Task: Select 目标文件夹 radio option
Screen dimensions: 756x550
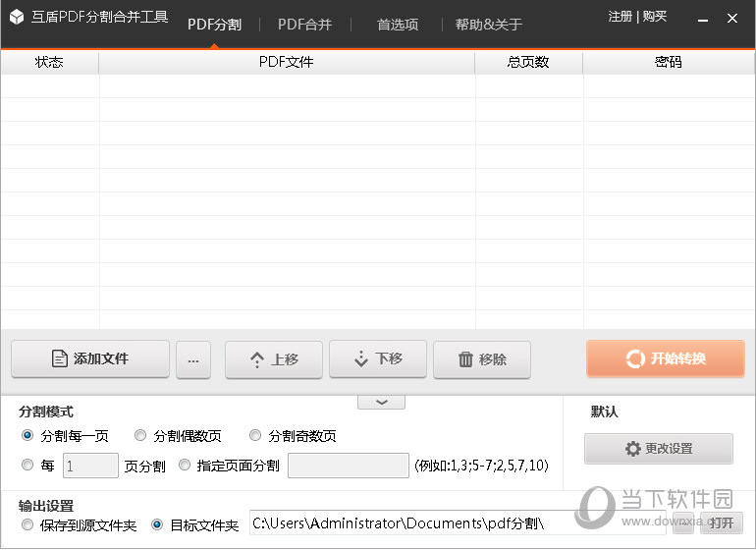Action: tap(157, 524)
